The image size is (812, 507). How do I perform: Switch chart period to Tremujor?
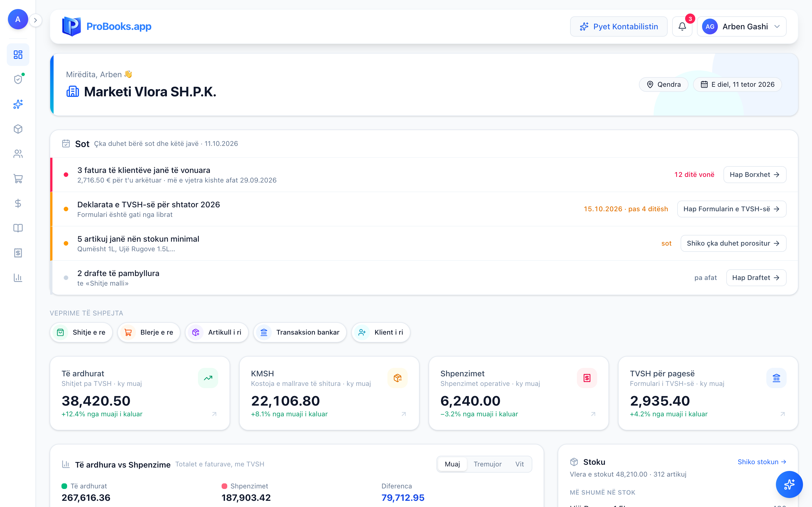(487, 464)
